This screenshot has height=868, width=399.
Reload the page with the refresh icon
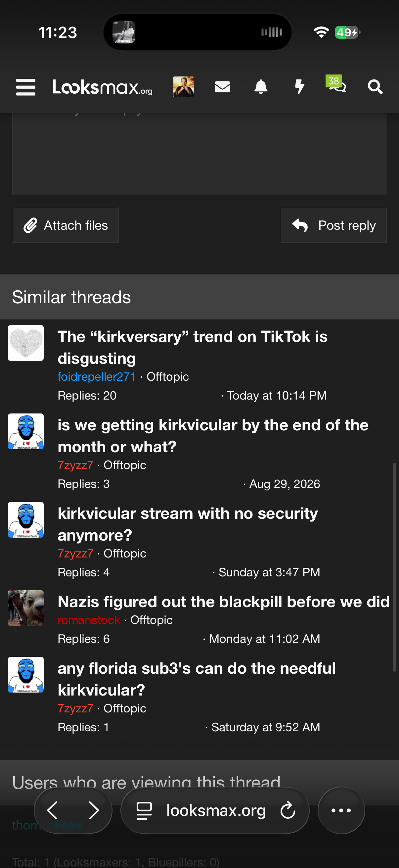pyautogui.click(x=288, y=810)
